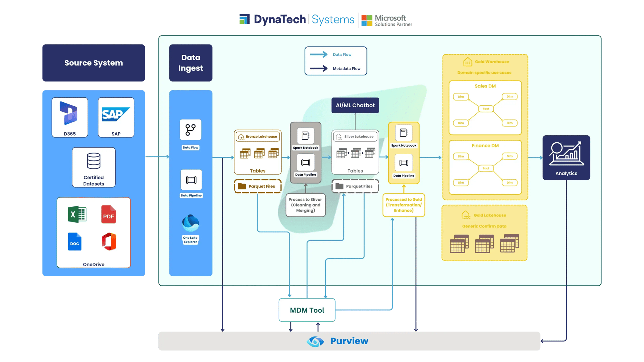Click the gray Spark Notebook icon
Image resolution: width=644 pixels, height=362 pixels.
(x=306, y=136)
